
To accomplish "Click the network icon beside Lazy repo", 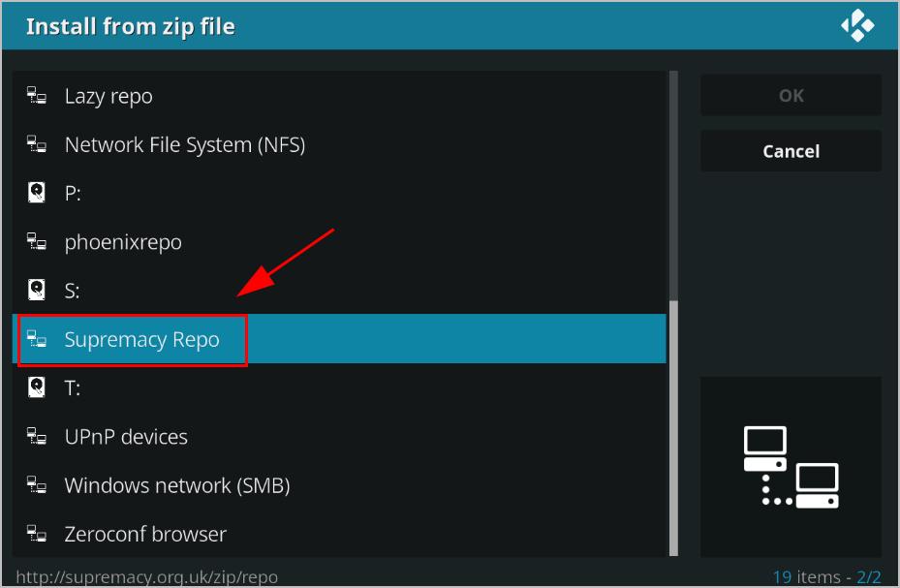I will (x=37, y=95).
